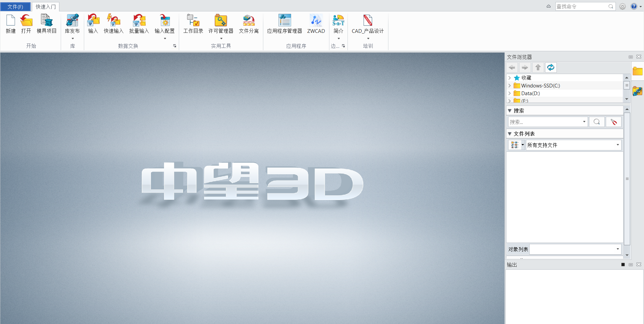This screenshot has width=644, height=324.
Task: Open the search history dropdown arrow
Action: [584, 122]
